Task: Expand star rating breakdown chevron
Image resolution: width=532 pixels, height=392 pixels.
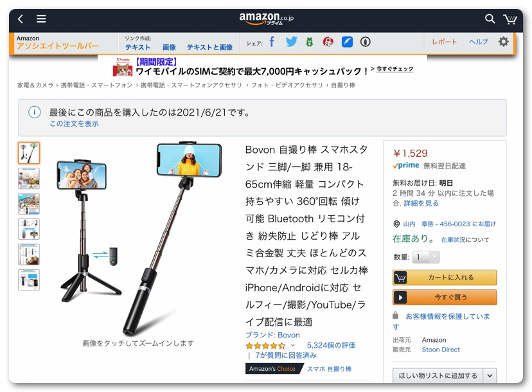Action: (292, 346)
